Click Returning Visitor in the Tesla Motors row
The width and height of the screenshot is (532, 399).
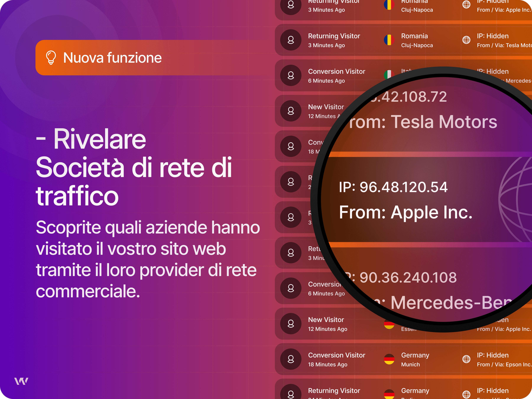coord(334,36)
